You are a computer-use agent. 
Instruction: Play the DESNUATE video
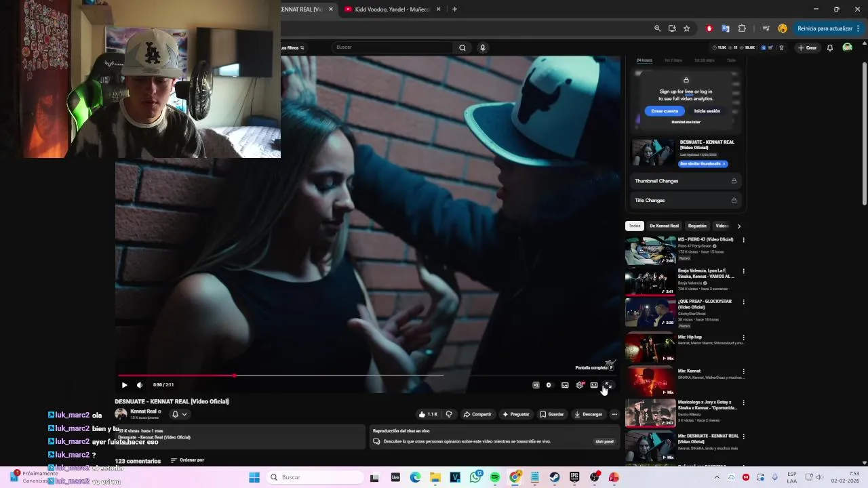coord(124,385)
